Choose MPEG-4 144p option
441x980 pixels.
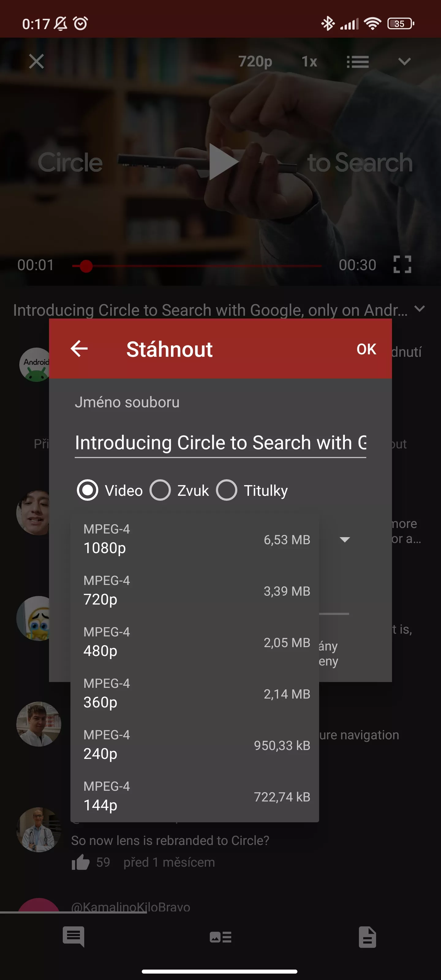pos(194,796)
